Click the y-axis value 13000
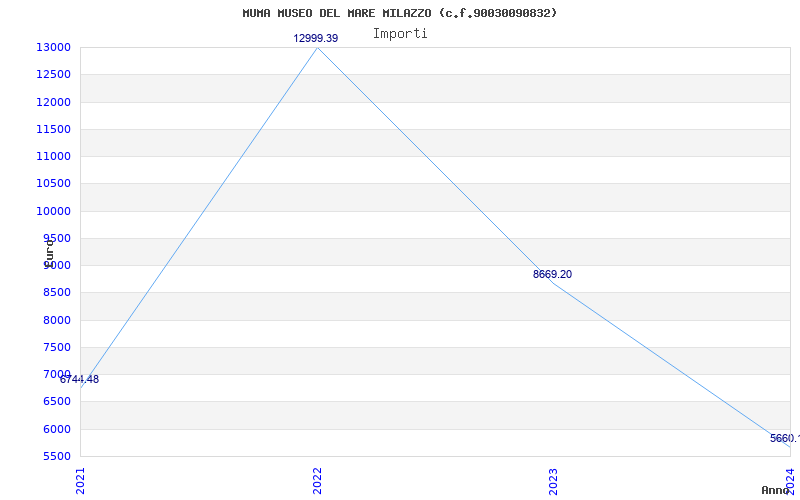 point(53,47)
